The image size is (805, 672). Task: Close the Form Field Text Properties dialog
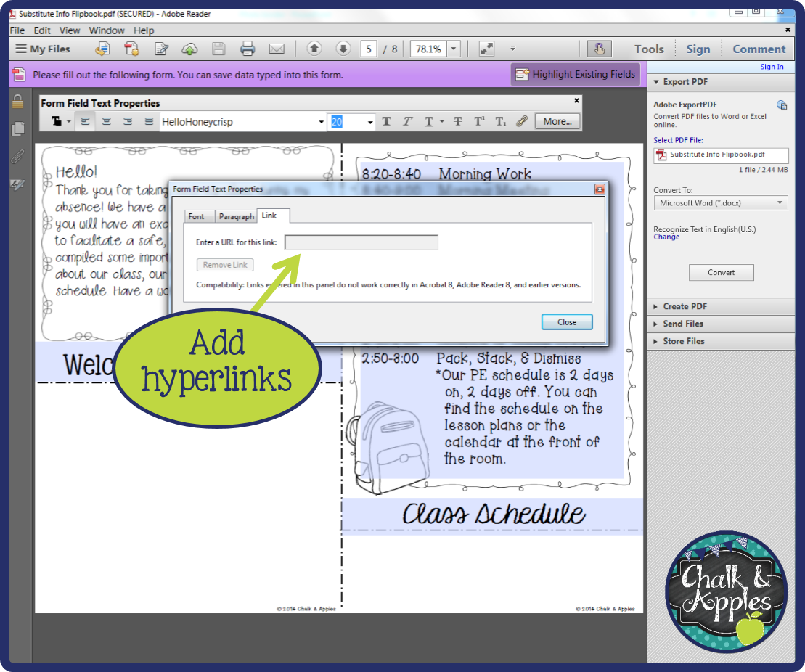coord(566,321)
